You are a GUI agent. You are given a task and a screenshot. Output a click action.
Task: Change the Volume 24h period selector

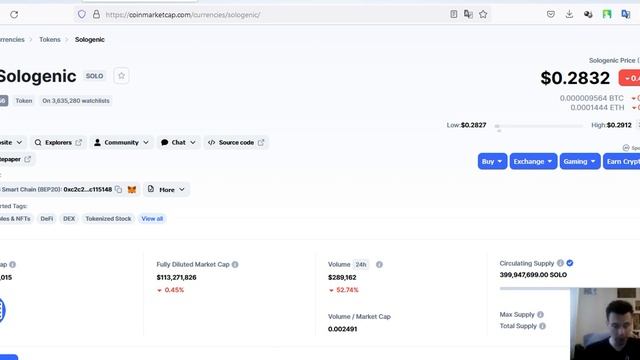361,264
